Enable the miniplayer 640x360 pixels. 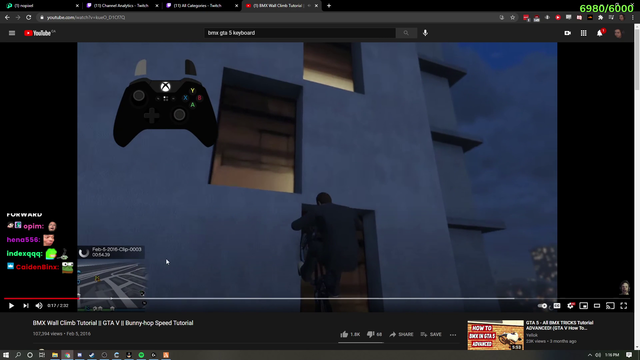pyautogui.click(x=584, y=305)
